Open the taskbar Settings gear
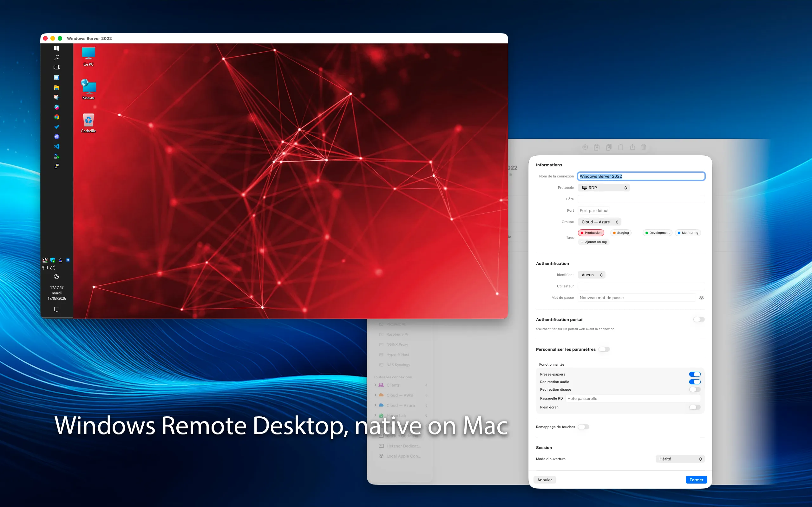Image resolution: width=812 pixels, height=507 pixels. [57, 276]
